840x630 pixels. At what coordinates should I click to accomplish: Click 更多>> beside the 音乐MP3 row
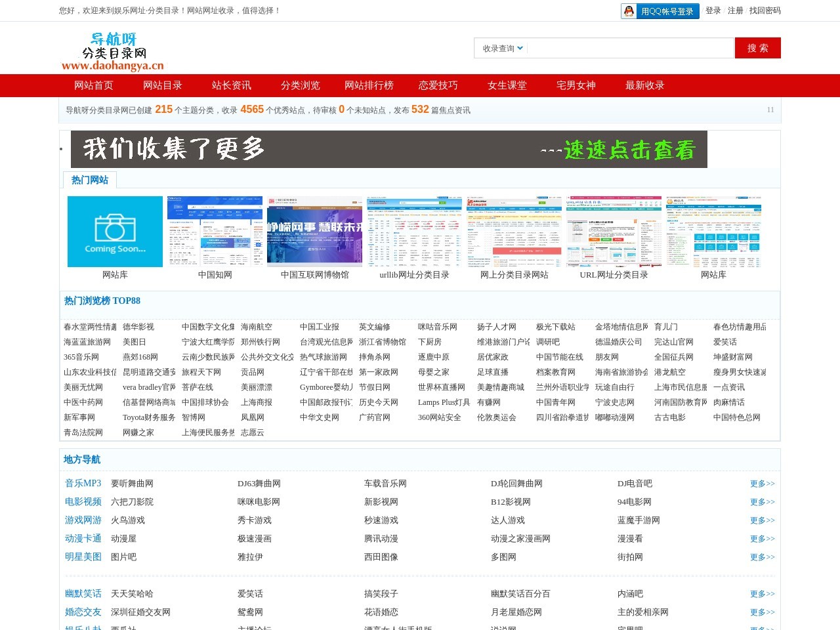point(761,484)
